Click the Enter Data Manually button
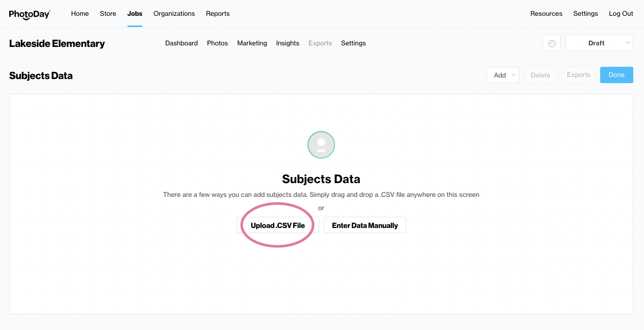644x330 pixels. [x=365, y=225]
